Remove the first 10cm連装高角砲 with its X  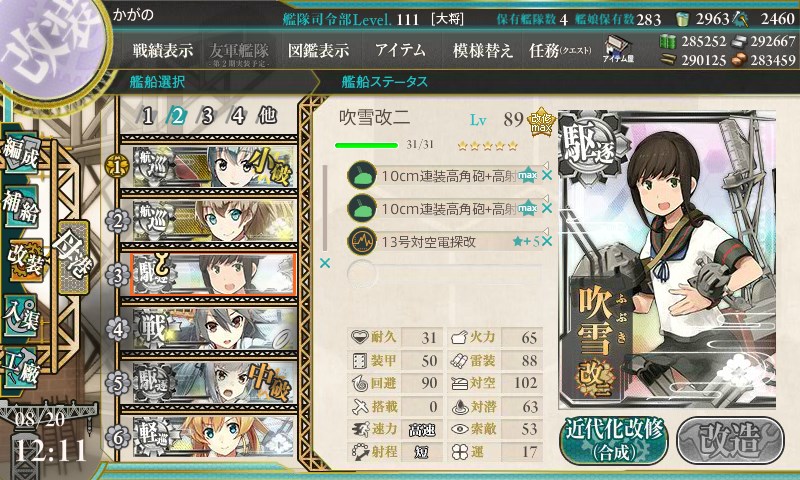(x=547, y=176)
